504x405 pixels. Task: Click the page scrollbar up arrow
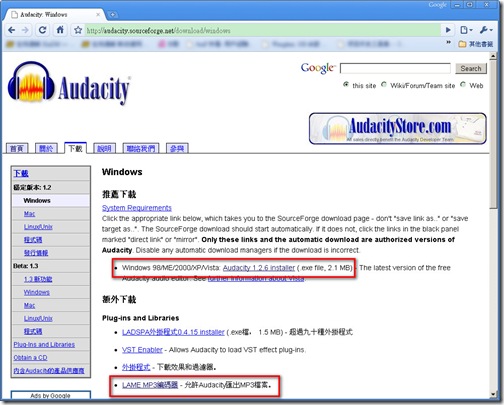(493, 56)
